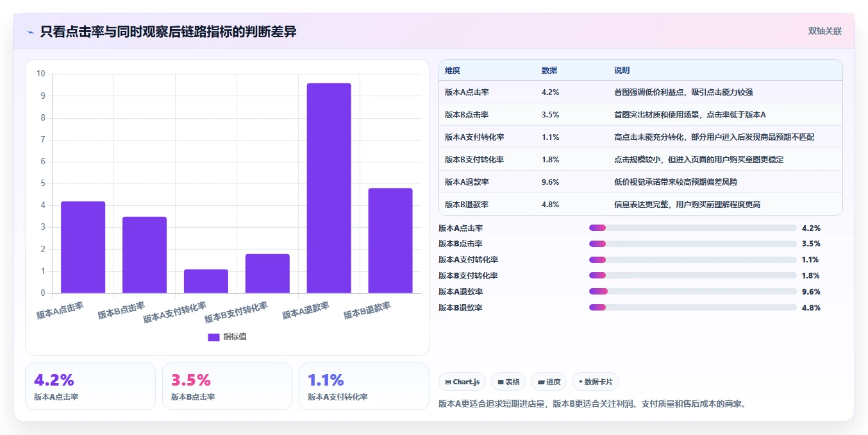Image resolution: width=868 pixels, height=435 pixels.
Task: Click the 版本B退款率 progress bar
Action: point(692,308)
